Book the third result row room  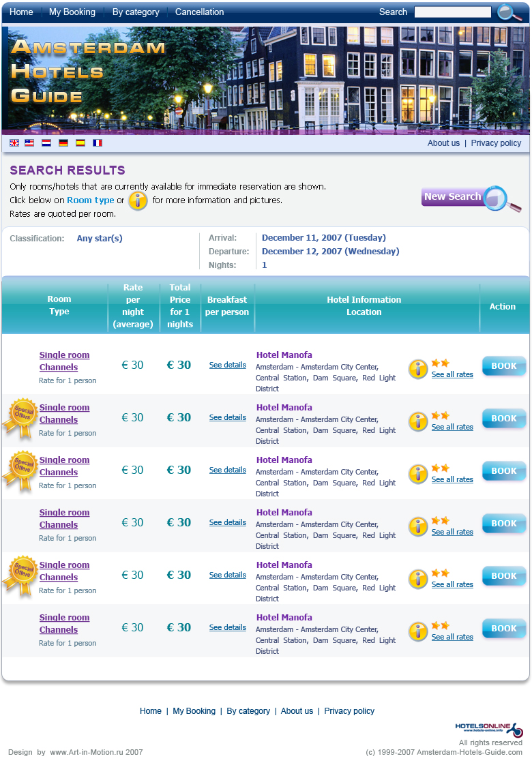click(503, 471)
